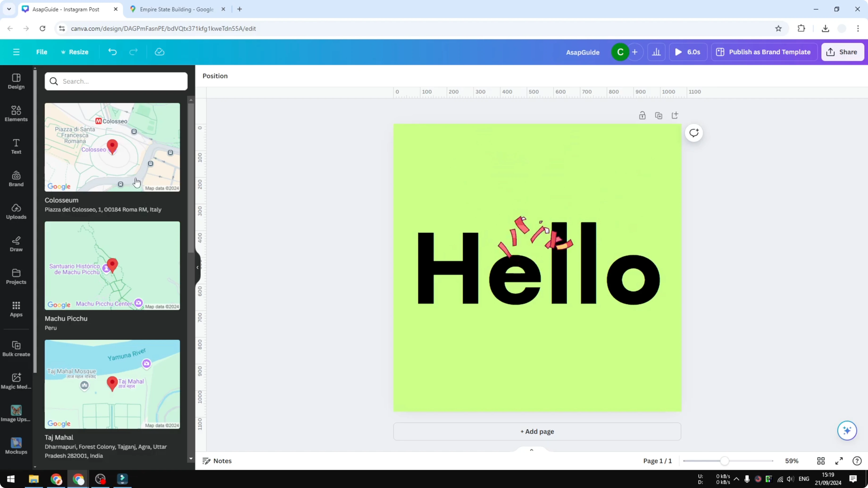Add collaborator with plus icon
This screenshot has height=488, width=868.
tap(635, 52)
